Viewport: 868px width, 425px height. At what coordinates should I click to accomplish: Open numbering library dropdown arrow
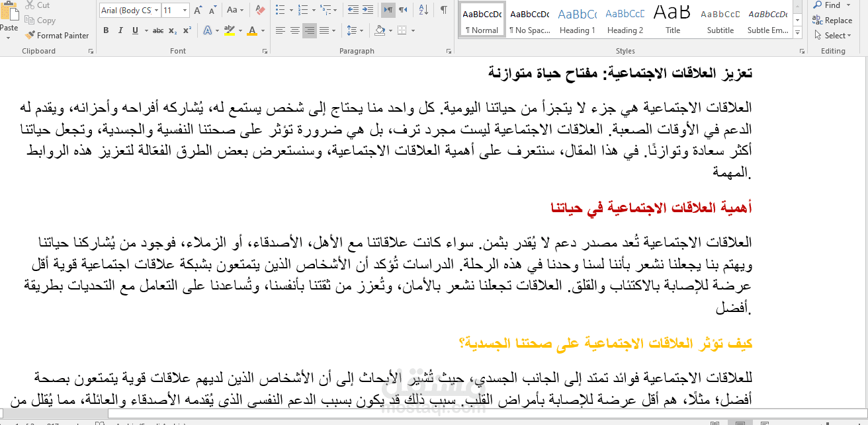312,10
